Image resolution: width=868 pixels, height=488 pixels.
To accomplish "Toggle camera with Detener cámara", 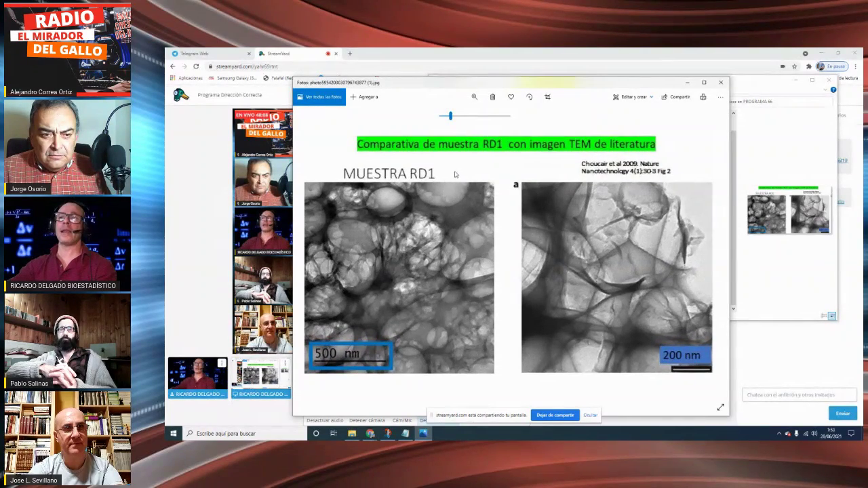I will tap(367, 420).
